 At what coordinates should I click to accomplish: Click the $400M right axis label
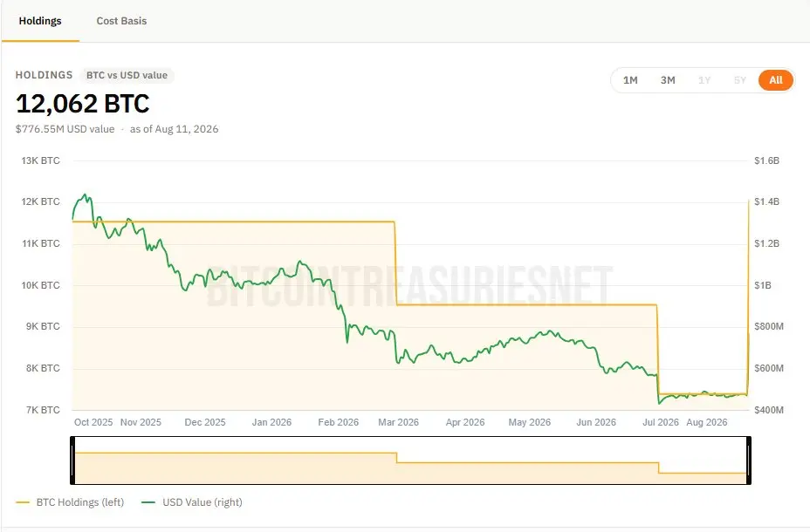769,410
